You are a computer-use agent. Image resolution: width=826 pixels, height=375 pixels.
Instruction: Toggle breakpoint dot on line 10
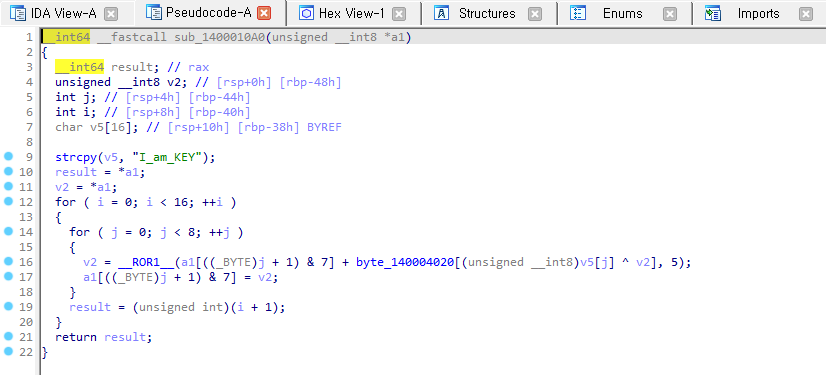pos(8,171)
